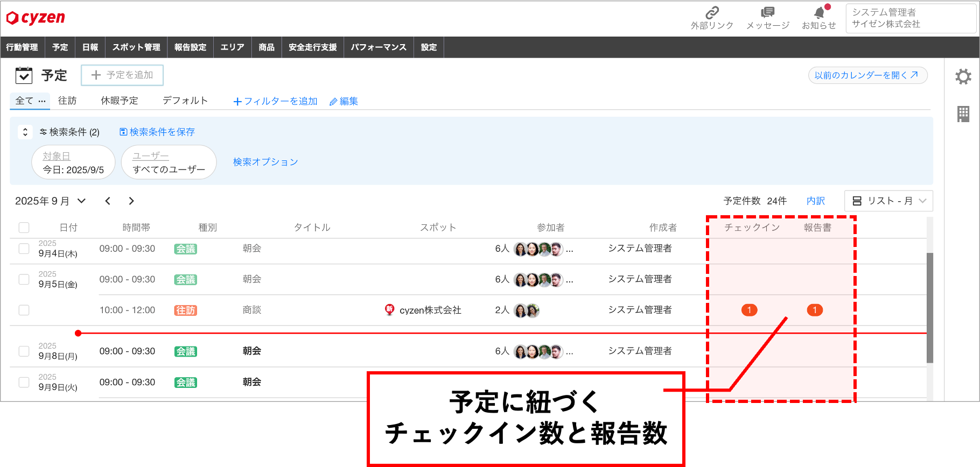Check the box for 9月9日(火) row

(24, 382)
